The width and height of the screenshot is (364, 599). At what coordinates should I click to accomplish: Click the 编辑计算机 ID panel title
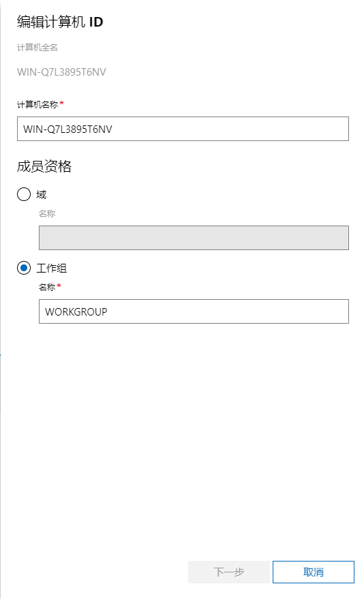click(x=60, y=22)
